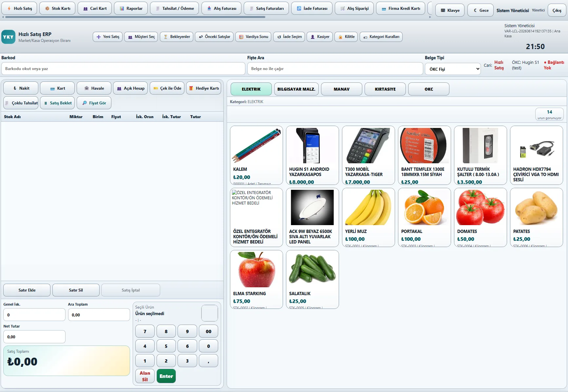Open the Stok Kartı toolbar item
This screenshot has width=568, height=392.
click(57, 9)
